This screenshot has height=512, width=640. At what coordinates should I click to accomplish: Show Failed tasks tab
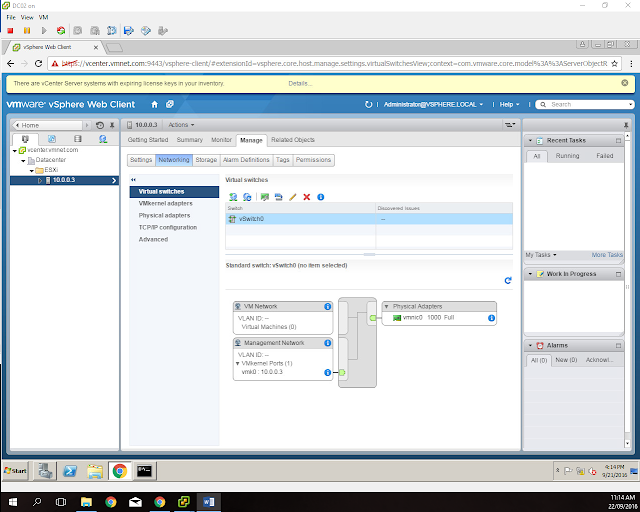604,156
